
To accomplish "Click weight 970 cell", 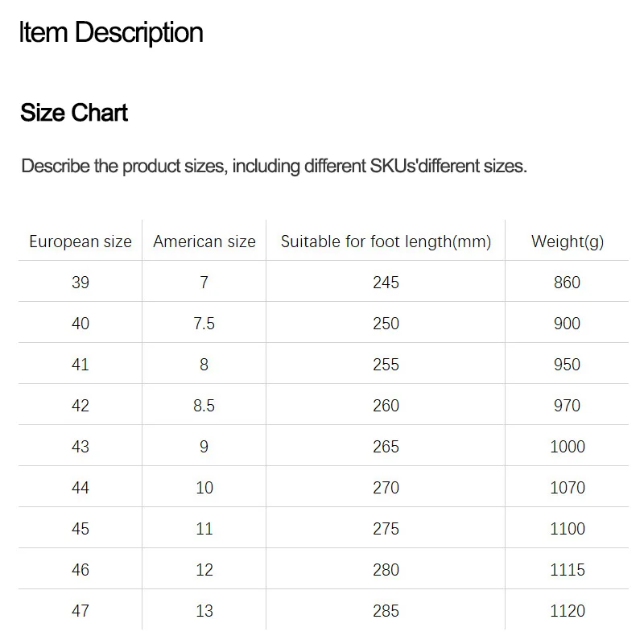I will [568, 406].
